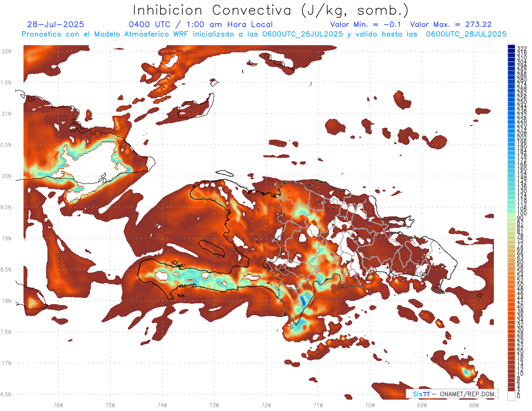Screen dimensions: 532x411
Task: Click the '69W' longitude label
Action: click(x=422, y=404)
